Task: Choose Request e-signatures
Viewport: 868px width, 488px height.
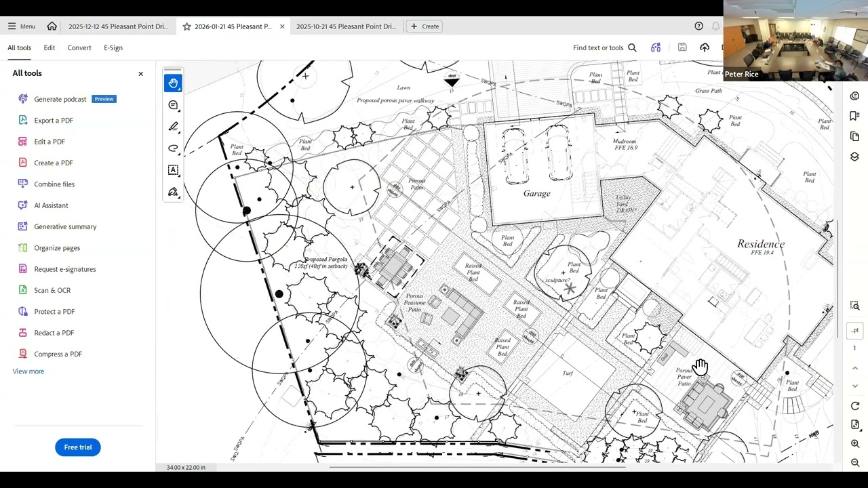Action: click(x=65, y=269)
